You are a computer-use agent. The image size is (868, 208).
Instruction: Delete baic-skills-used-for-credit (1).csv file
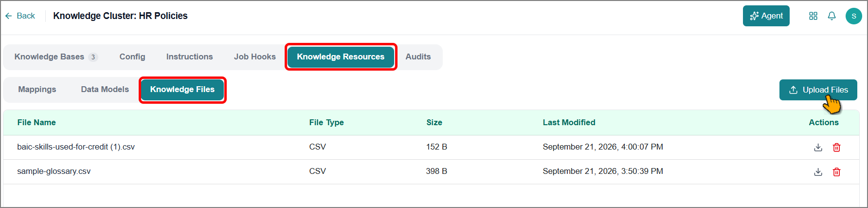click(836, 148)
